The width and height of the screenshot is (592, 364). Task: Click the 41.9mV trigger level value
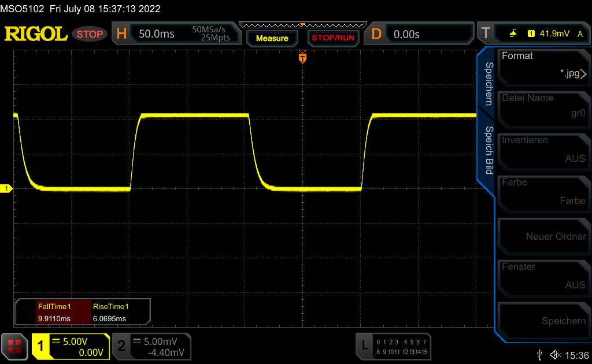(x=554, y=34)
